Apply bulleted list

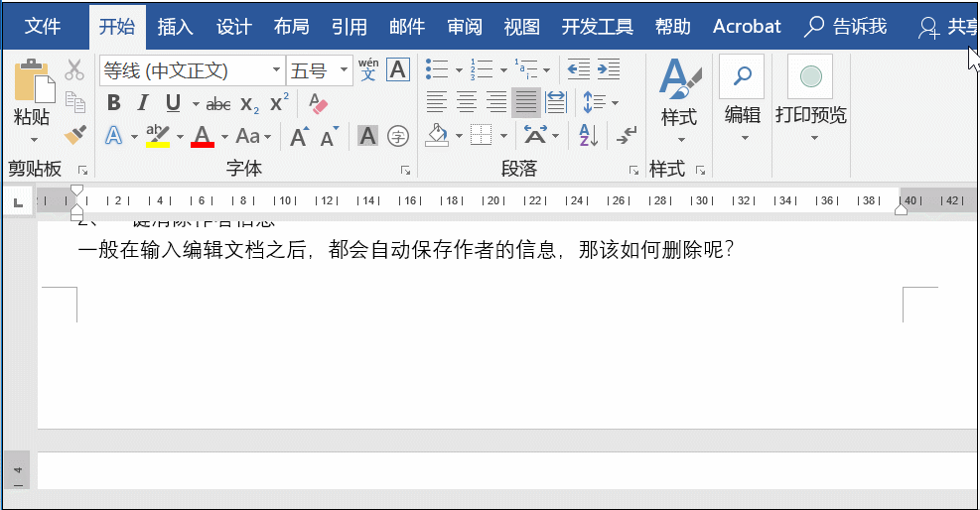pos(437,69)
